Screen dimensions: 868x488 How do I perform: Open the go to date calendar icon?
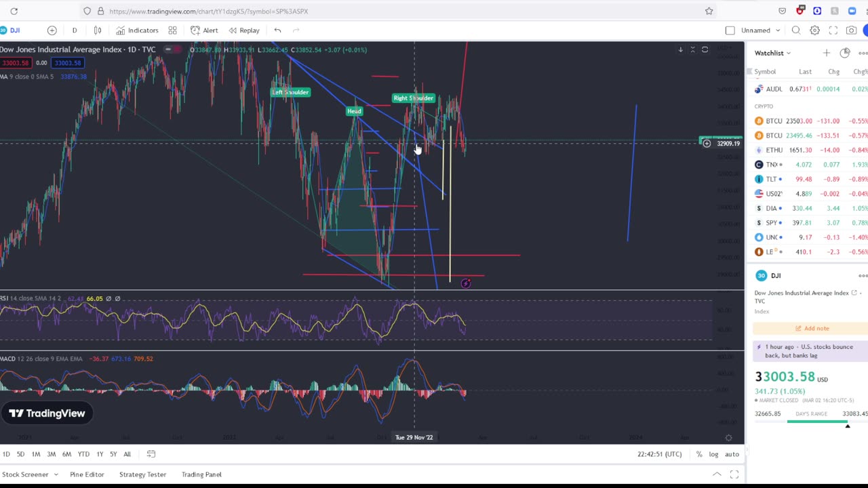pos(151,454)
